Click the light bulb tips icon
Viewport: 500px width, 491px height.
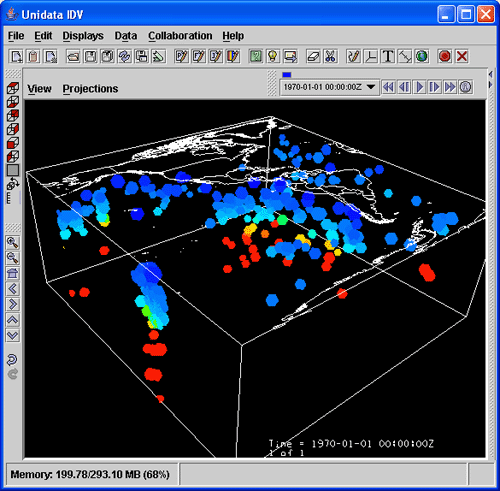pos(273,56)
